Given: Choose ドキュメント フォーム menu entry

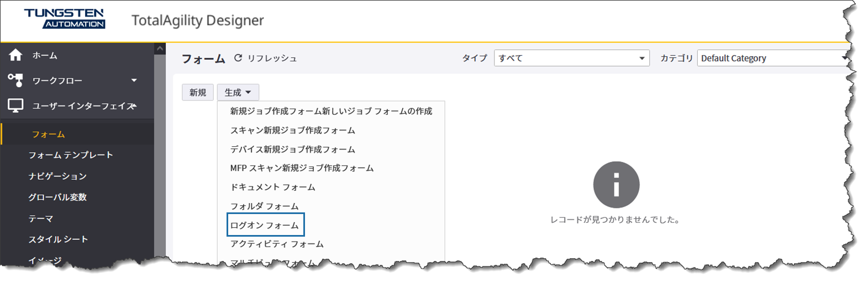Looking at the screenshot, I should tap(272, 187).
